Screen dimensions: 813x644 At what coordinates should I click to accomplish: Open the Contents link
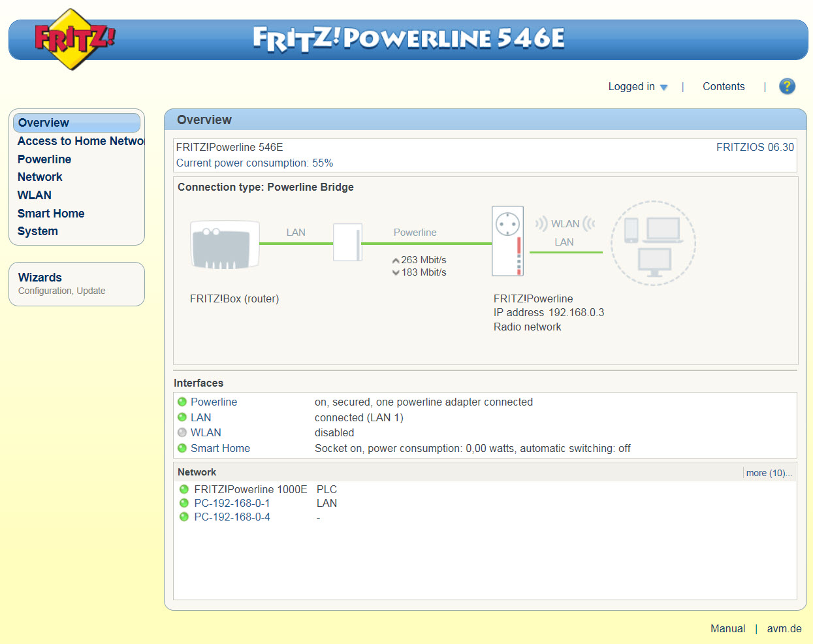point(724,86)
